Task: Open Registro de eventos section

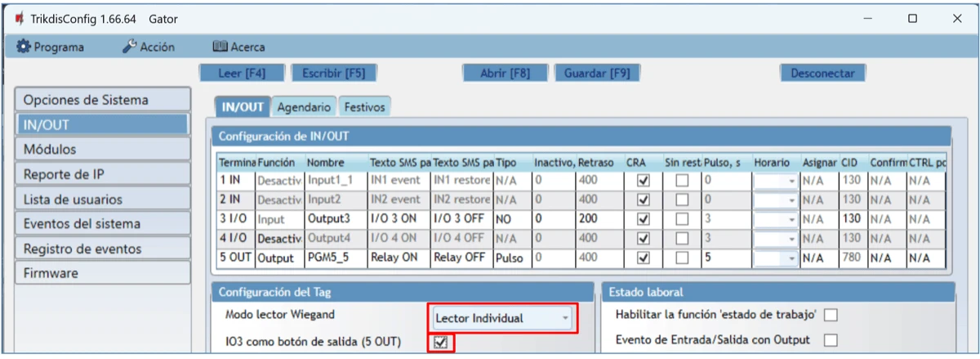Action: click(102, 249)
